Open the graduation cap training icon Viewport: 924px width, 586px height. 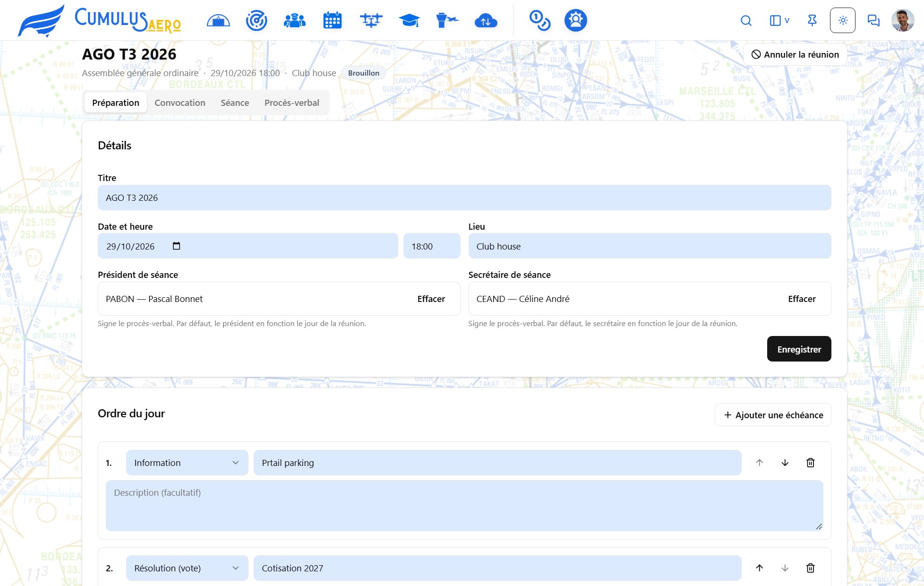[x=409, y=20]
